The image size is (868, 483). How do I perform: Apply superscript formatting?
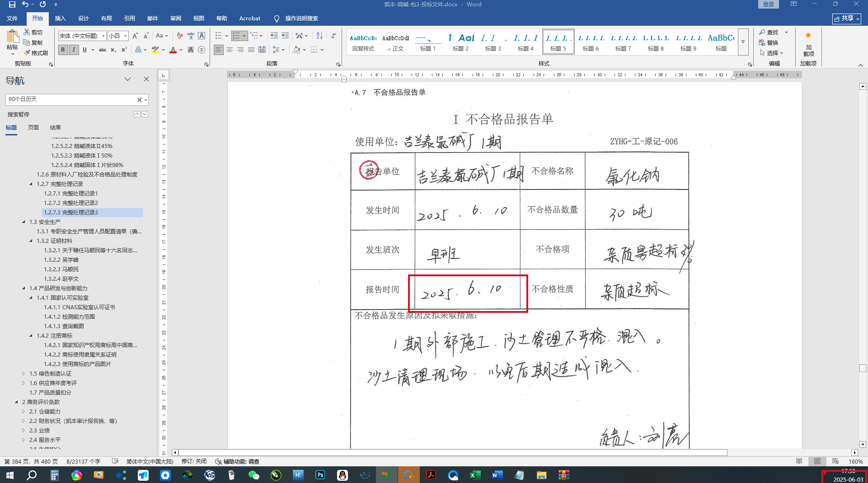[x=124, y=50]
